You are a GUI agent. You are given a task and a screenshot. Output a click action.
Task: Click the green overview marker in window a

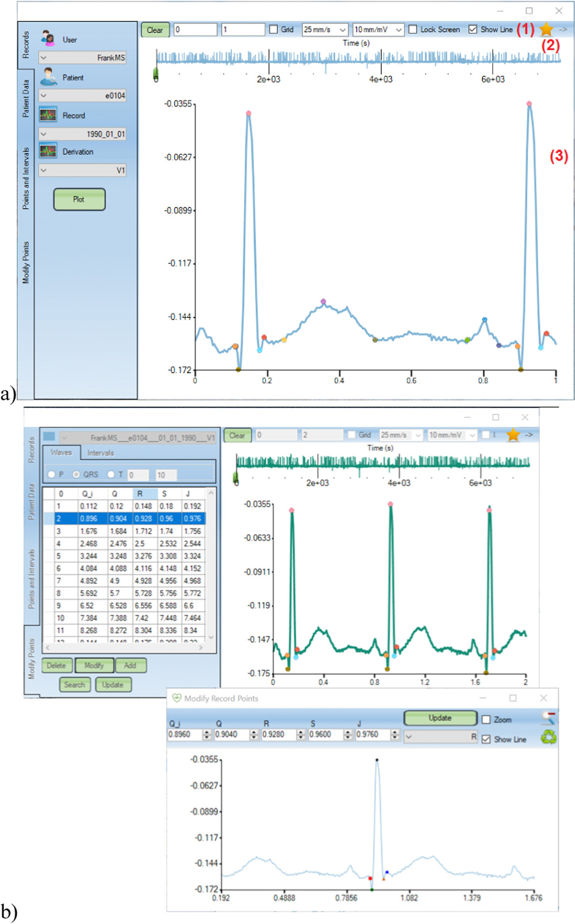click(x=156, y=74)
